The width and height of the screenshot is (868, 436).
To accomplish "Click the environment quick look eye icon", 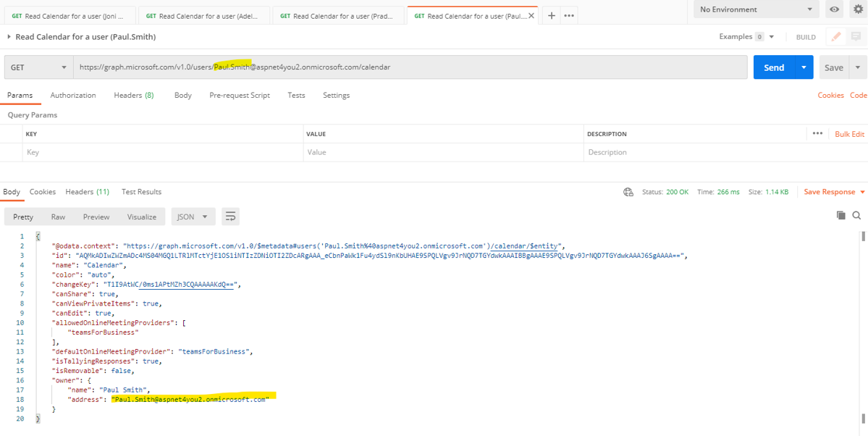I will pyautogui.click(x=834, y=9).
